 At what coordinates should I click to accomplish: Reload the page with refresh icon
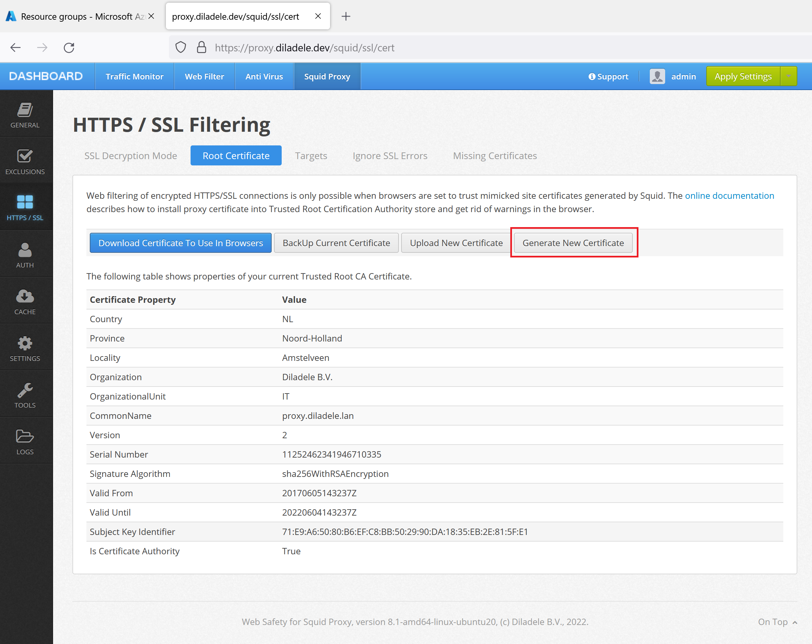point(69,48)
